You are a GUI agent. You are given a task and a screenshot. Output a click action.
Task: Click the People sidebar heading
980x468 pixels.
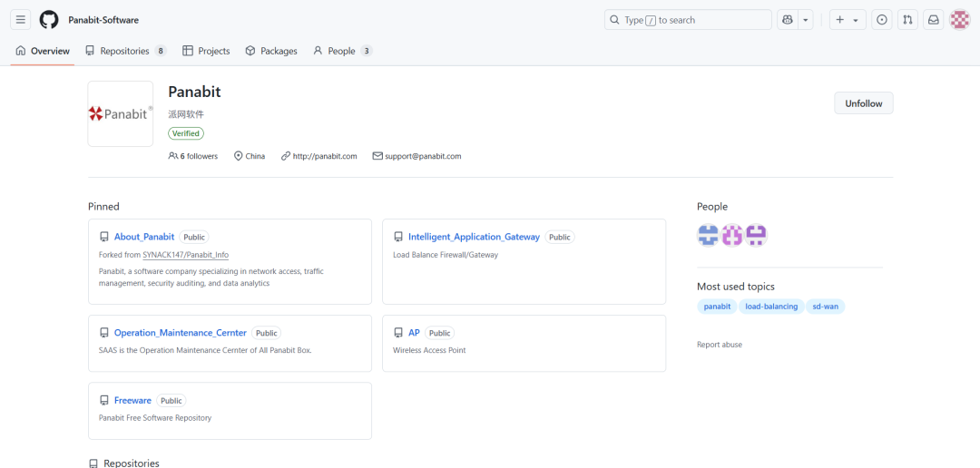point(712,207)
